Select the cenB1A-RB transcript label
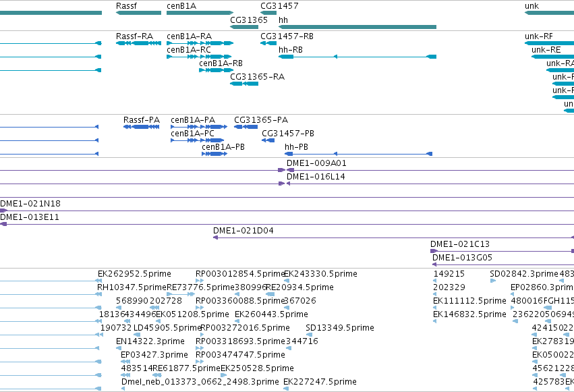The image size is (574, 392). [x=221, y=63]
